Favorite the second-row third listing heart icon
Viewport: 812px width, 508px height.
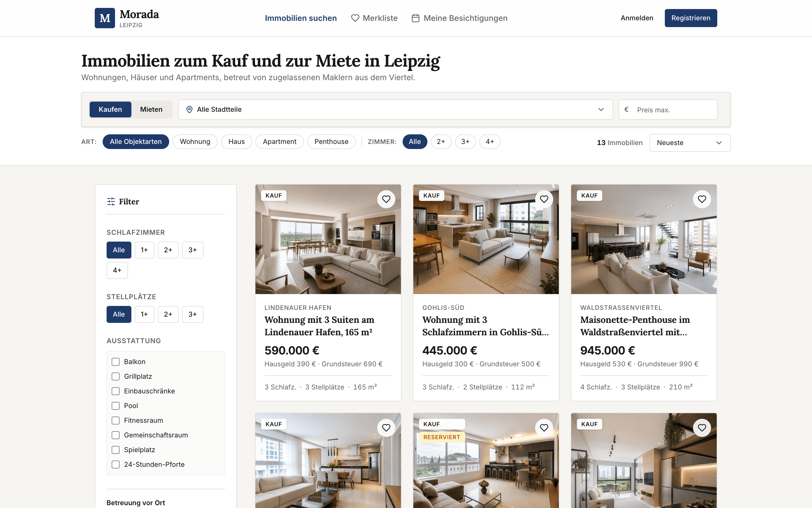tap(702, 428)
